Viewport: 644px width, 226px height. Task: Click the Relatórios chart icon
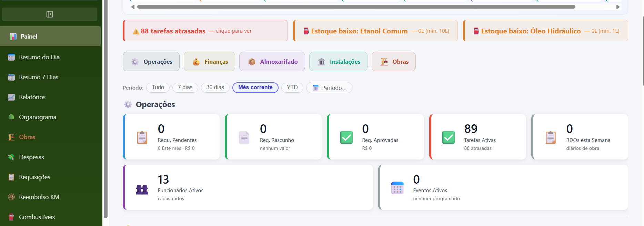(11, 97)
